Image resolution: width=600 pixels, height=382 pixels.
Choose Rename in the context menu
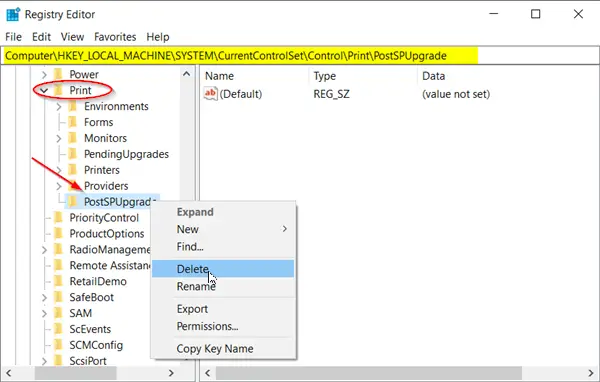click(x=223, y=286)
